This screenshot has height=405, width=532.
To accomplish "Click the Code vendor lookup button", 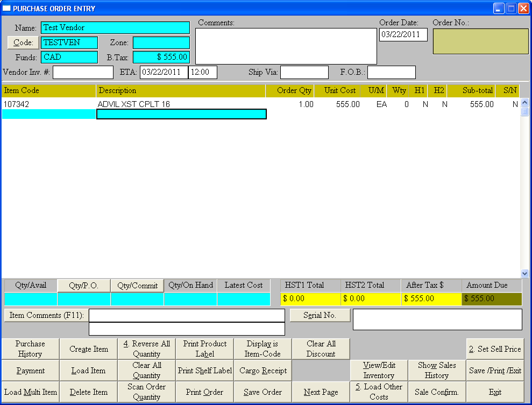I will [23, 42].
